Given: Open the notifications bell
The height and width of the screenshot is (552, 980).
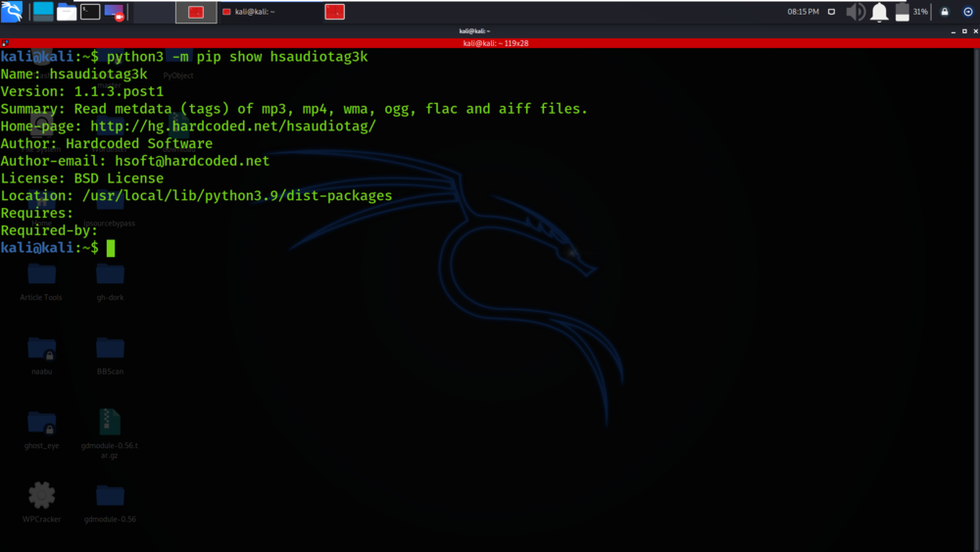Looking at the screenshot, I should pyautogui.click(x=879, y=12).
